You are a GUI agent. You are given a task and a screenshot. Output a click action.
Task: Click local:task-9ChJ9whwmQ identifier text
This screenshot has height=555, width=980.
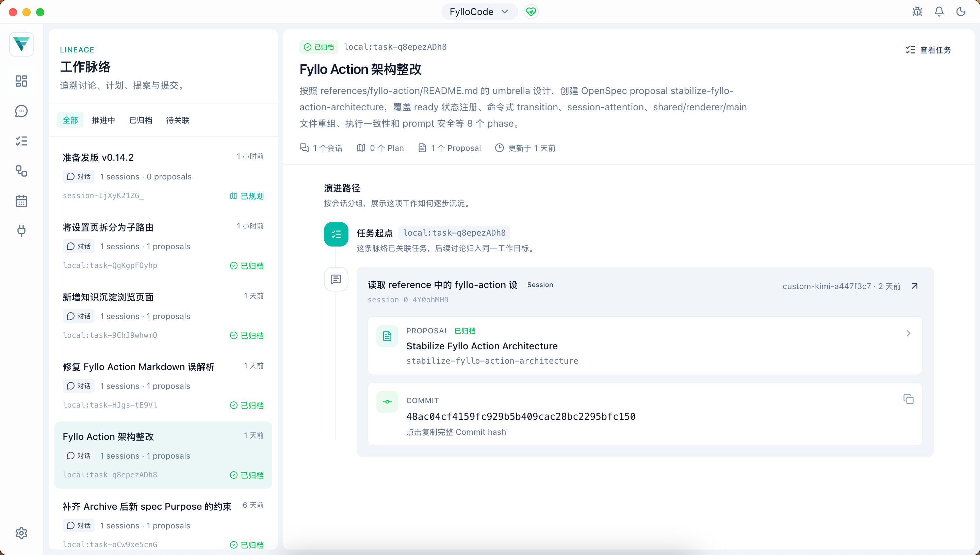pyautogui.click(x=110, y=335)
